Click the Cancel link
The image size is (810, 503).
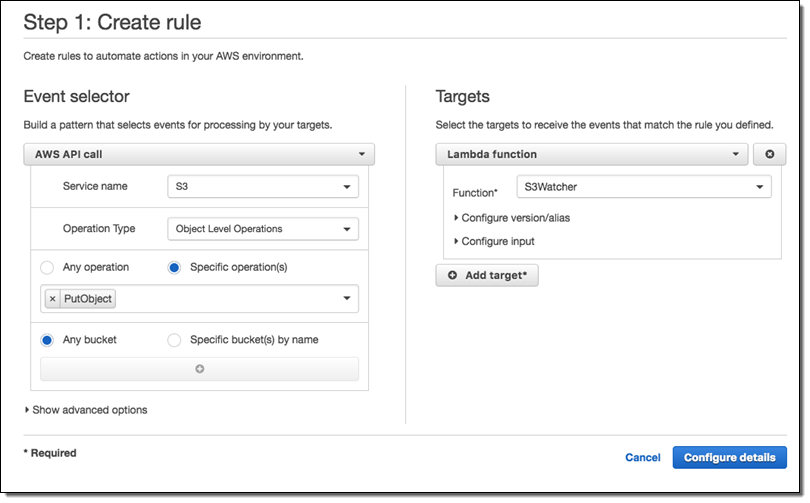[x=642, y=458]
